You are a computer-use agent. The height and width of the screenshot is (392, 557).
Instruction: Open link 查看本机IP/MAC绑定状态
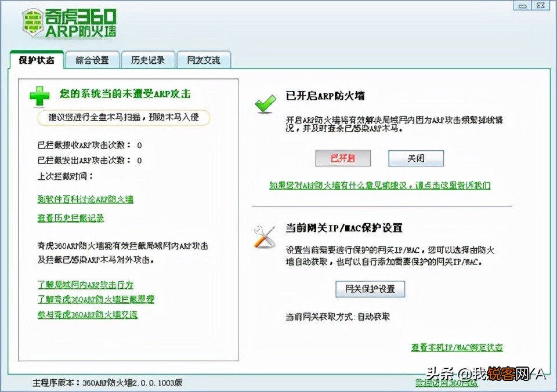[457, 347]
